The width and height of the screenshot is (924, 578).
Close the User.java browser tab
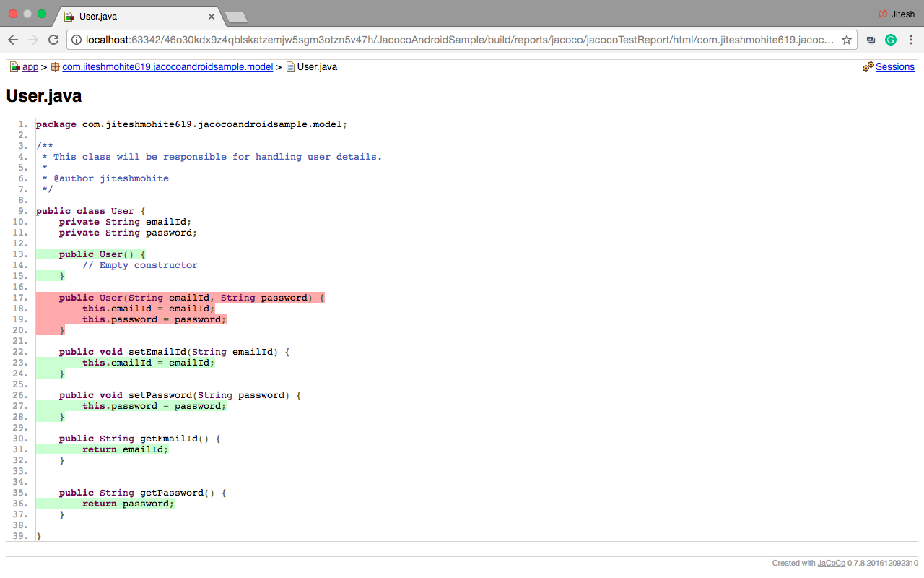click(212, 16)
